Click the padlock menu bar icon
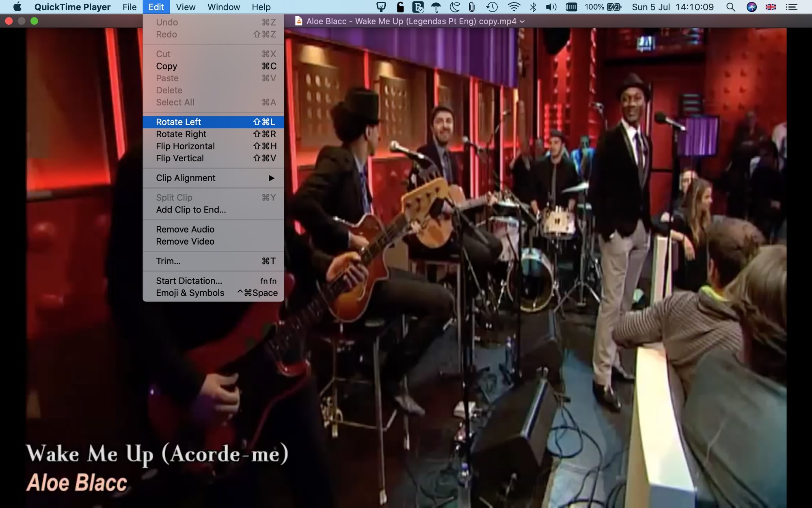812x508 pixels. click(x=400, y=7)
